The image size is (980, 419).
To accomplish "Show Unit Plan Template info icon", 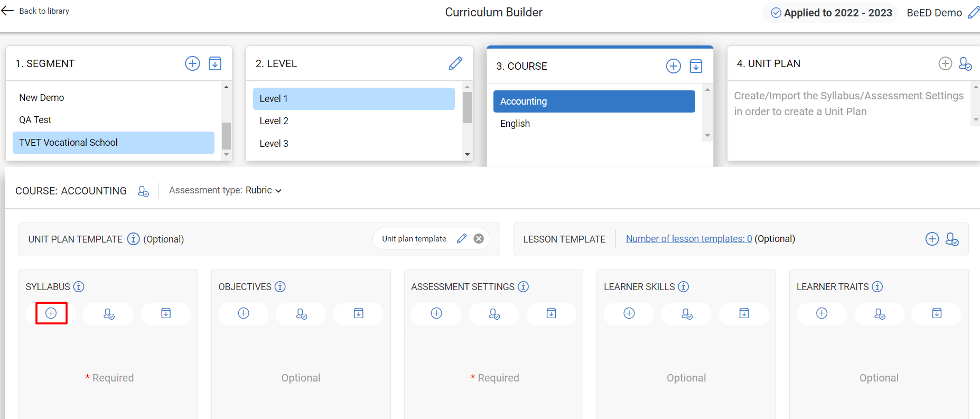I will [x=134, y=239].
